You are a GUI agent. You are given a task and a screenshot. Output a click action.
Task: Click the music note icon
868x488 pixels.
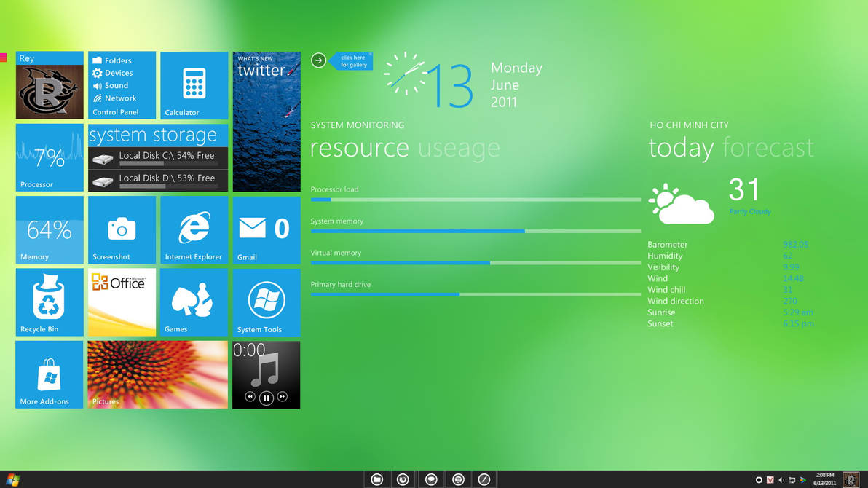(x=265, y=369)
